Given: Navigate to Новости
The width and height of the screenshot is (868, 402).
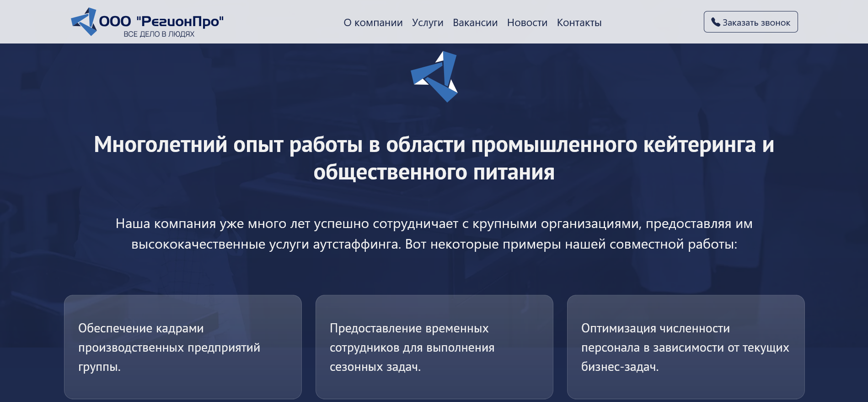Looking at the screenshot, I should [527, 22].
